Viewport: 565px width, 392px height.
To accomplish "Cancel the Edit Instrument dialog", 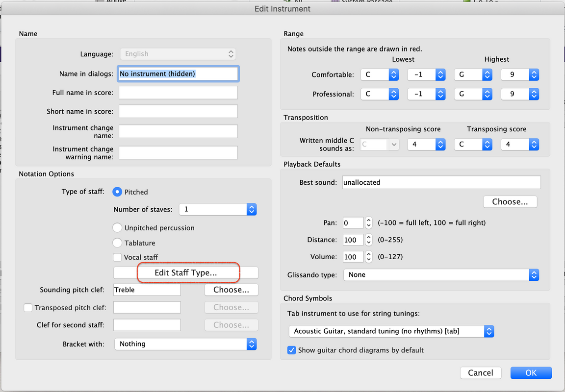I will (480, 373).
